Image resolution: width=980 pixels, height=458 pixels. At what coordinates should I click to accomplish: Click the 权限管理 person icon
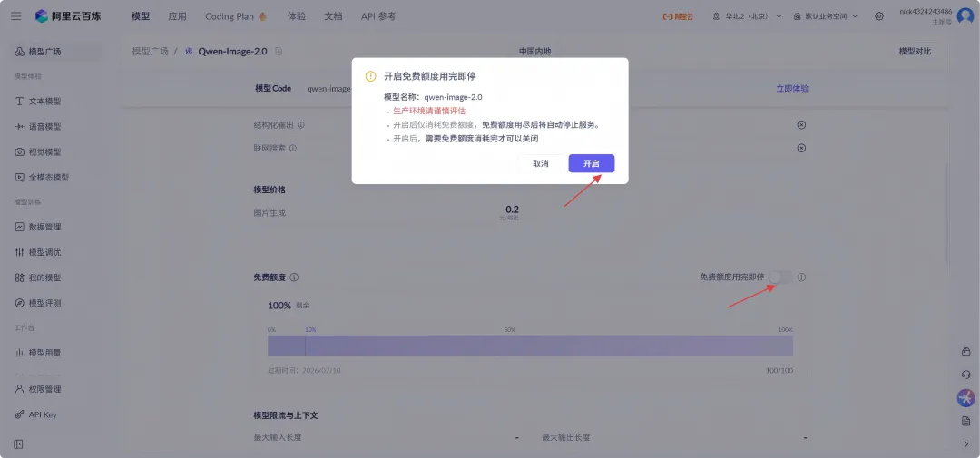pyautogui.click(x=19, y=389)
